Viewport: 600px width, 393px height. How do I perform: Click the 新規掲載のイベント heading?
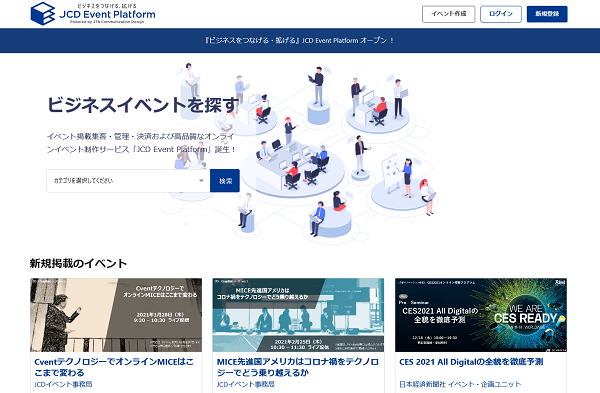pos(78,263)
